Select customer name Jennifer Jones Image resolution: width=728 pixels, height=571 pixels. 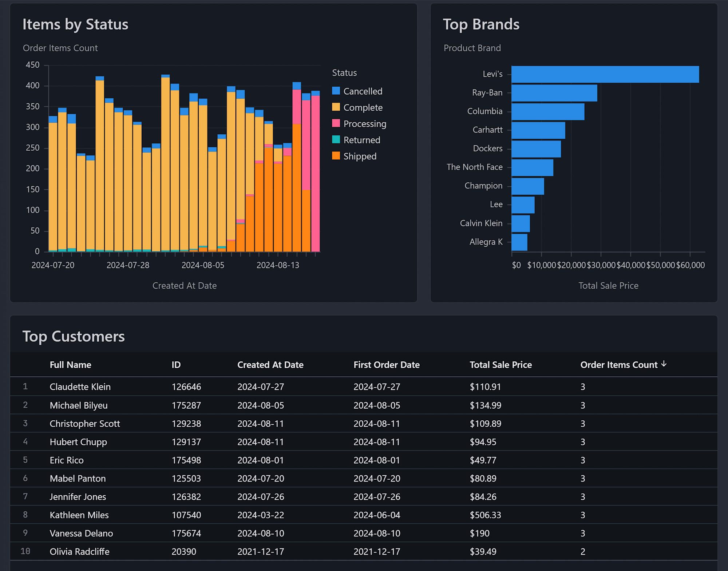click(x=78, y=496)
